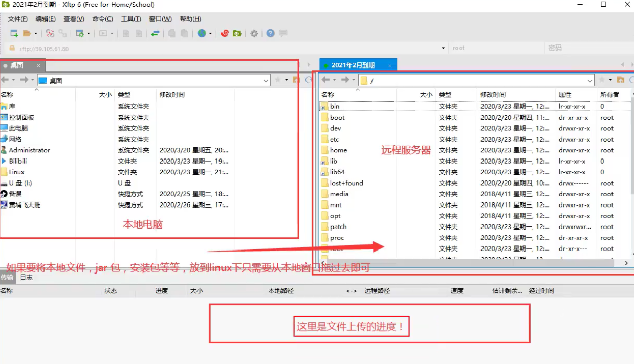Click the home directory icon in remote panel
The image size is (634, 364).
click(621, 80)
